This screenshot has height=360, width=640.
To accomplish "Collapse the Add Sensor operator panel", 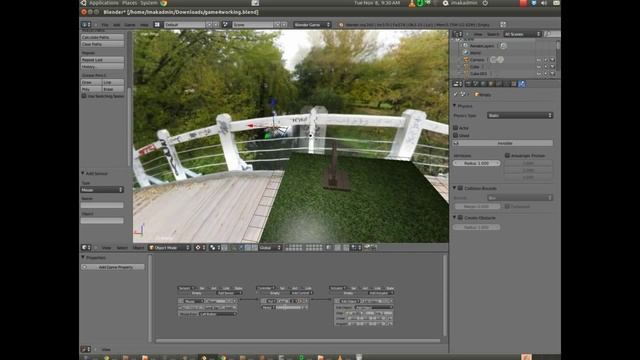I will tap(83, 173).
